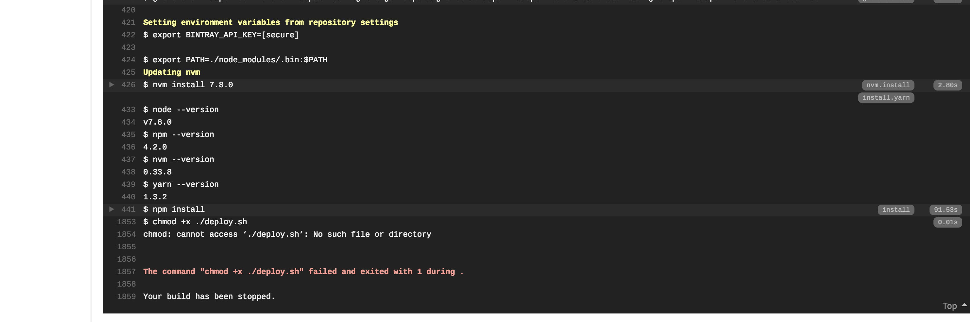Select line number 421
This screenshot has height=322, width=980.
click(128, 22)
